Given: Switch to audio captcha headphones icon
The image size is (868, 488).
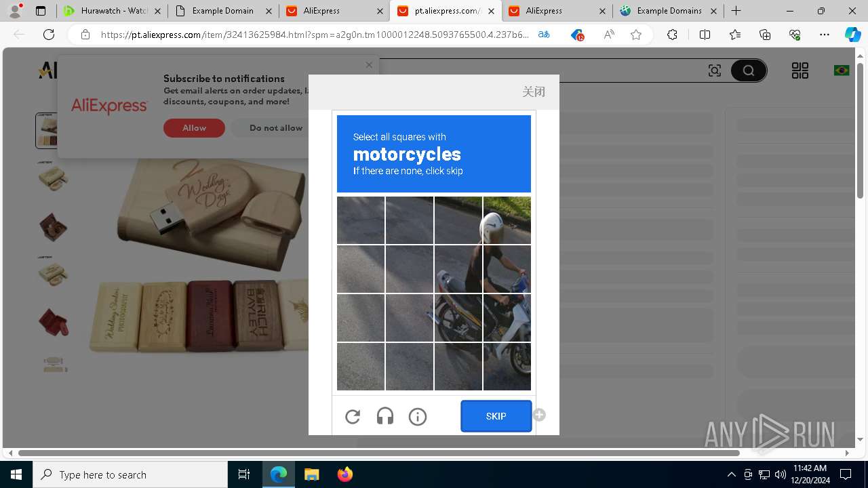Looking at the screenshot, I should click(x=385, y=416).
